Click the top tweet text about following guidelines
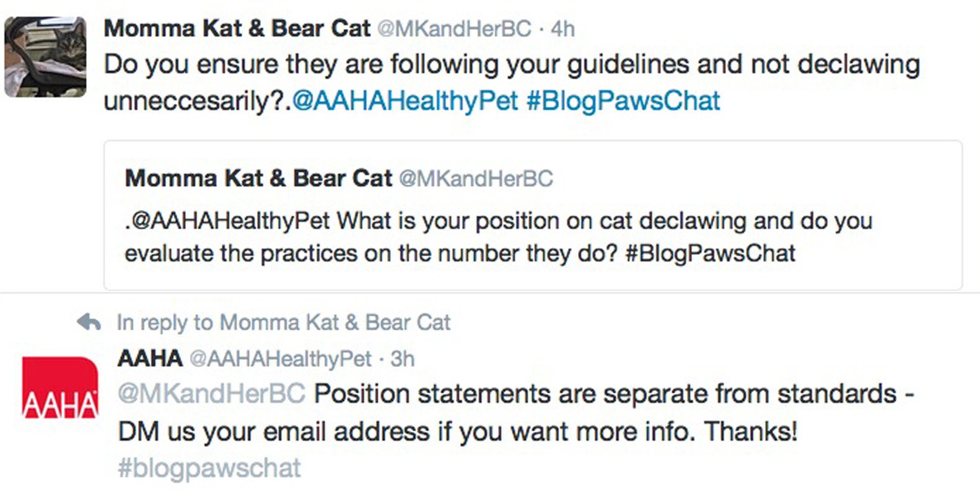Viewport: 980px width, 491px height. point(511,64)
